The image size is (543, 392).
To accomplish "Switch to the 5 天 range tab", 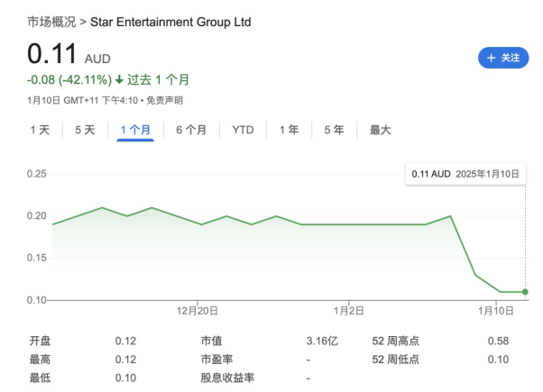I will pyautogui.click(x=85, y=130).
